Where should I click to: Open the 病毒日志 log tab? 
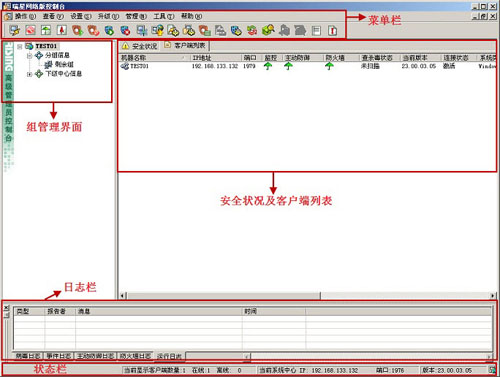coord(28,356)
